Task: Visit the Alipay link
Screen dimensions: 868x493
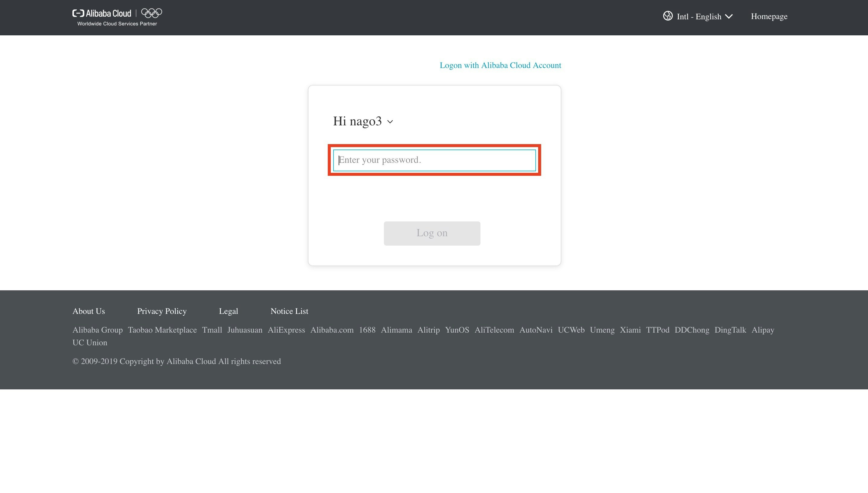Action: (x=762, y=330)
